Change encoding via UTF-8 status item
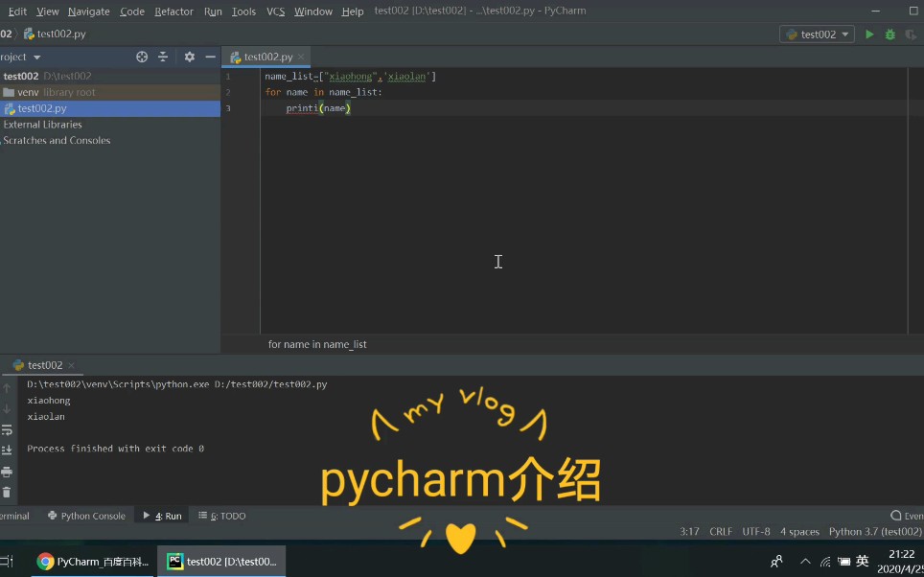Screen dimensions: 924x577 tap(756, 531)
